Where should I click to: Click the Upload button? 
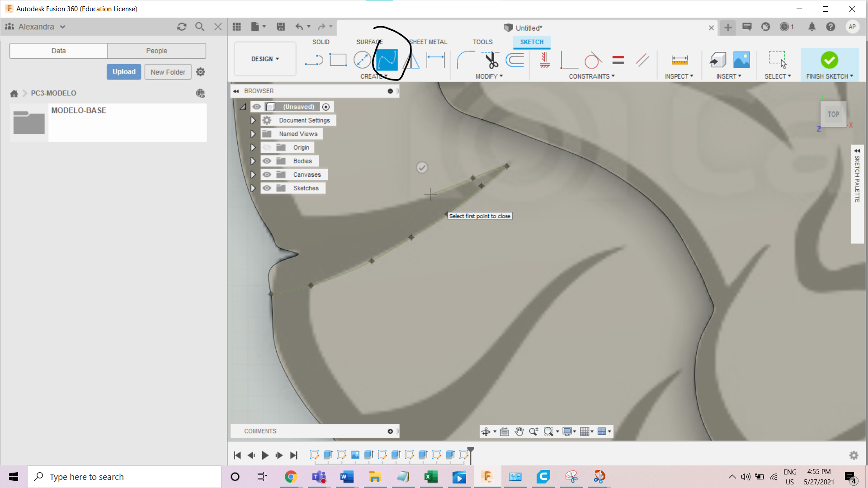(x=124, y=72)
